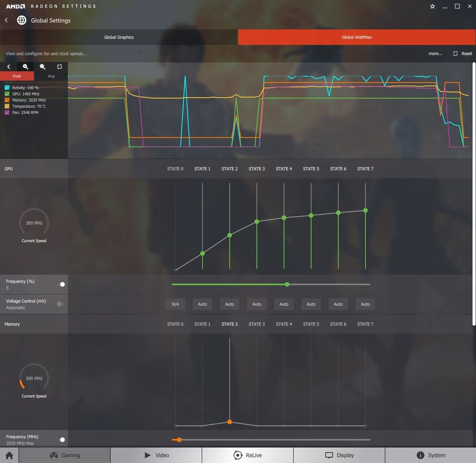Select the GPU STATE 0 header

pyautogui.click(x=175, y=169)
